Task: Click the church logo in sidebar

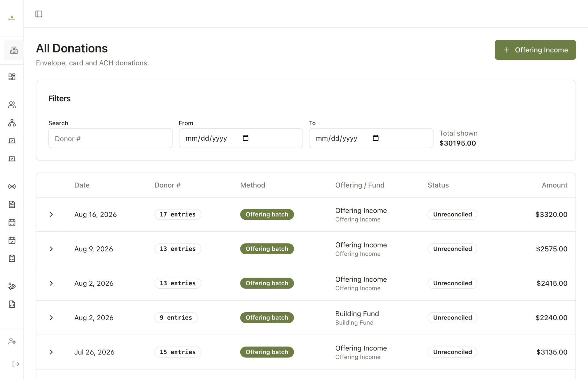Action: point(12,18)
